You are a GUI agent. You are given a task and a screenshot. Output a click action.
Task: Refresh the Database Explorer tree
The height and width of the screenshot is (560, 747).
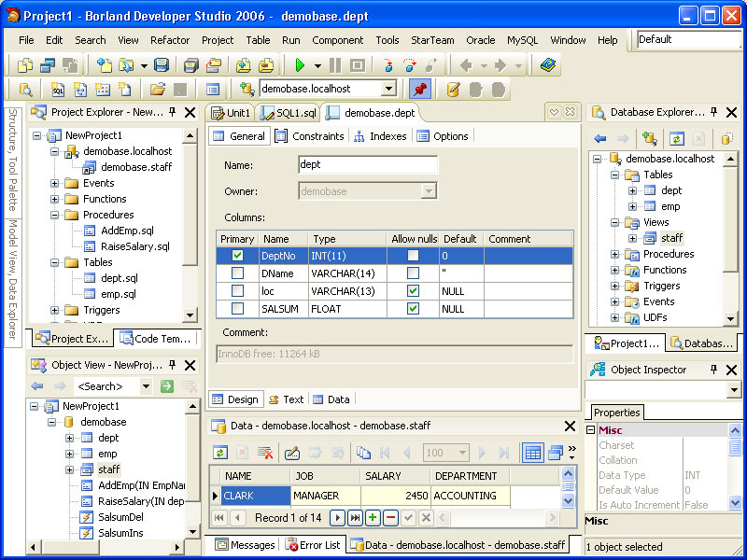point(674,138)
